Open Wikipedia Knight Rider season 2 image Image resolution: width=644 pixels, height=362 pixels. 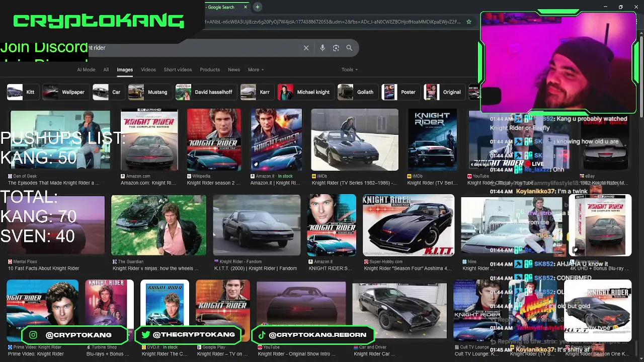[x=214, y=140]
